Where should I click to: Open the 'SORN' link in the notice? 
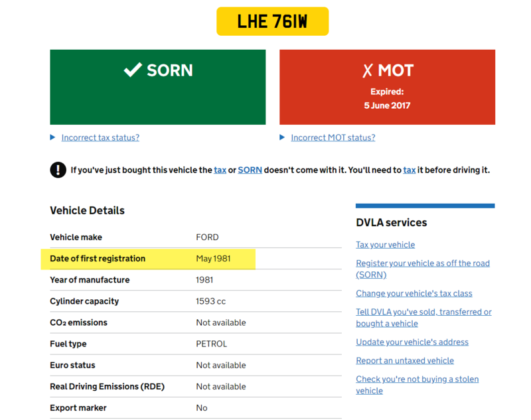click(250, 170)
